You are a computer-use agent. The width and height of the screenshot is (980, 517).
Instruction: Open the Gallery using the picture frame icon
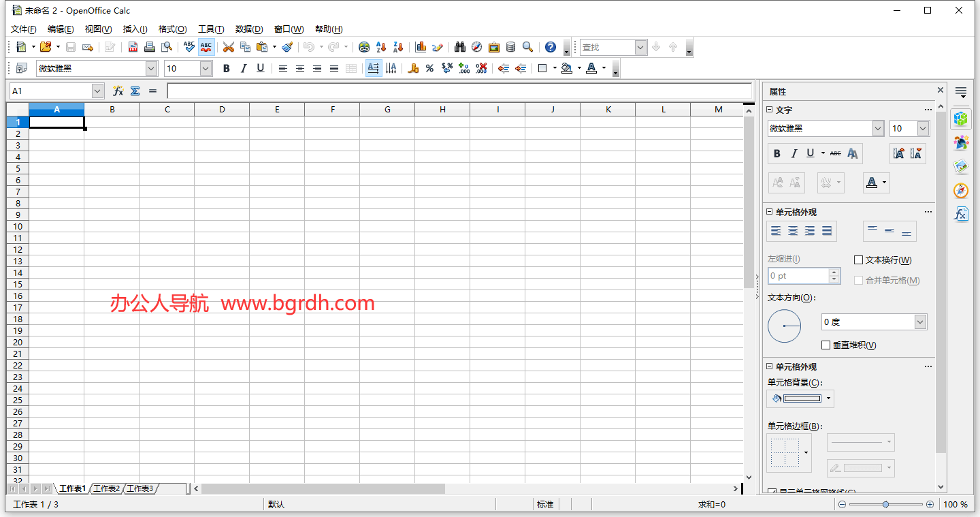pos(494,47)
